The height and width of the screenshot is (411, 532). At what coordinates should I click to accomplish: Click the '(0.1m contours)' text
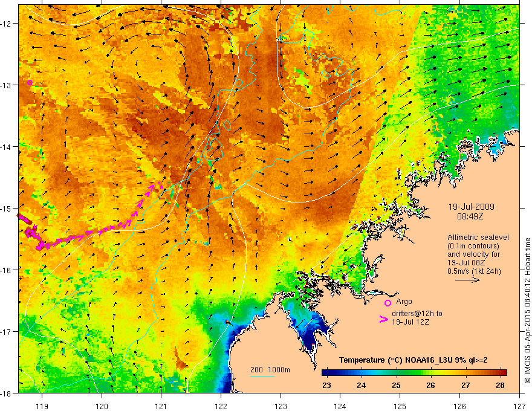click(x=473, y=246)
